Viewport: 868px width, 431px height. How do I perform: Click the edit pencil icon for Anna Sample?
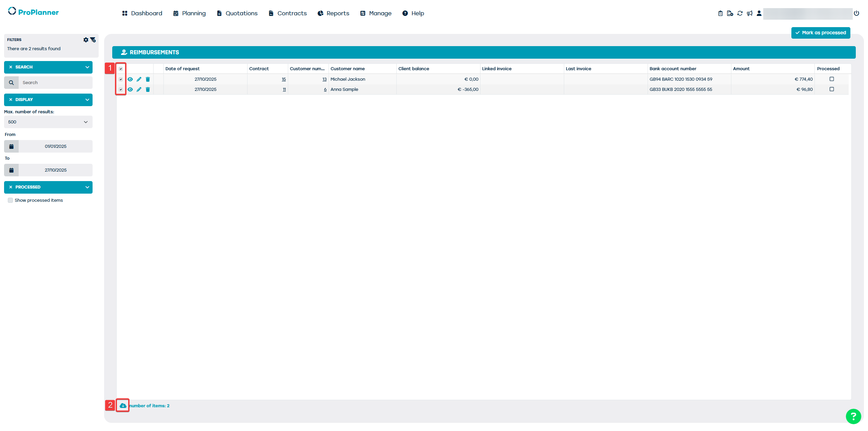point(139,90)
